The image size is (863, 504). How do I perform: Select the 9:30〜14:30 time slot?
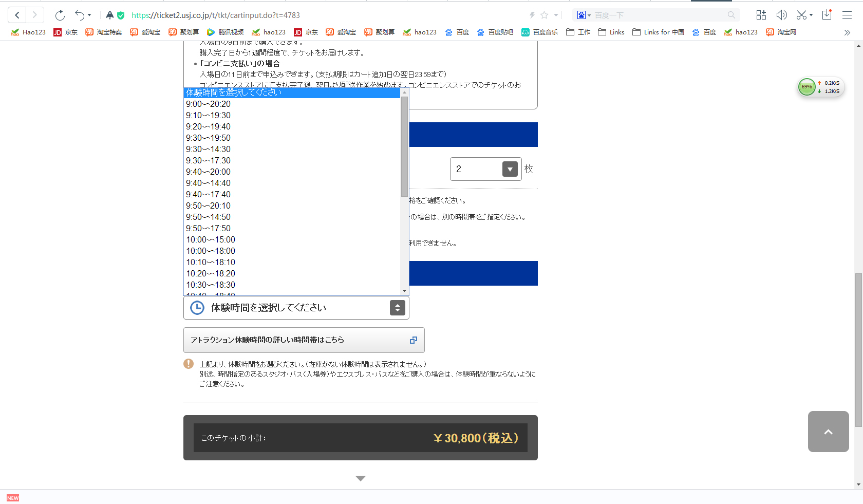[x=292, y=149]
